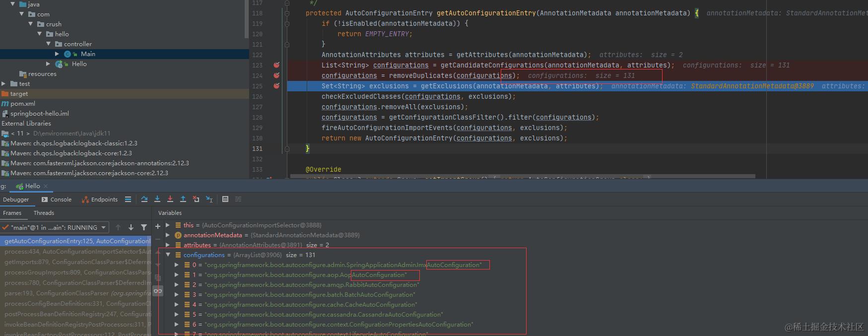Screen dimensions: 868x336
Task: Click the Show Execution Point icon
Action: 128,199
